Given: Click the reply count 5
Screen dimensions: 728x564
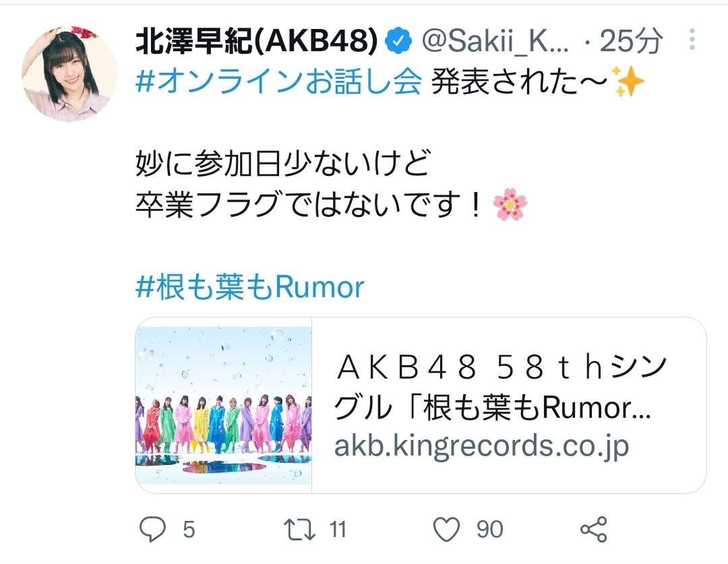Looking at the screenshot, I should point(189,530).
